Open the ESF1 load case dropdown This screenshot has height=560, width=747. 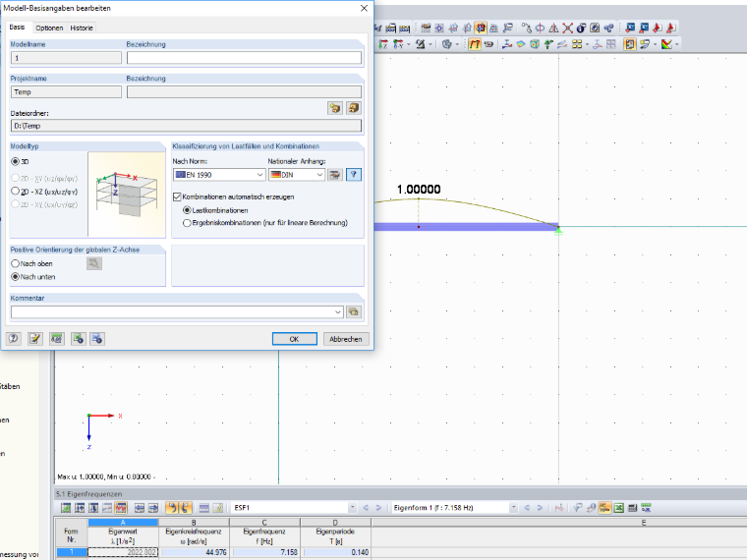tap(353, 508)
